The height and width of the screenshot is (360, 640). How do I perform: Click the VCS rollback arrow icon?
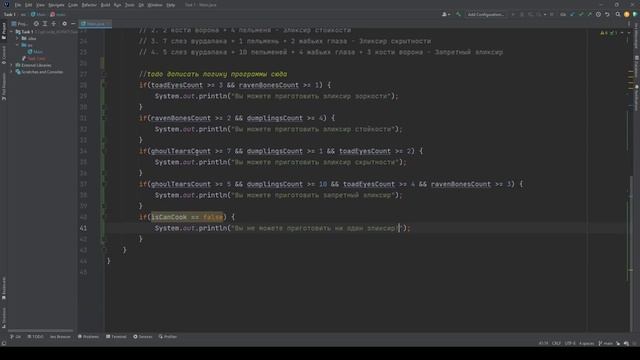point(607,14)
